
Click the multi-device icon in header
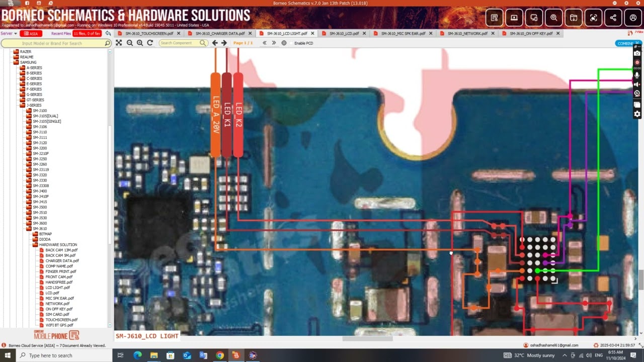click(x=534, y=18)
